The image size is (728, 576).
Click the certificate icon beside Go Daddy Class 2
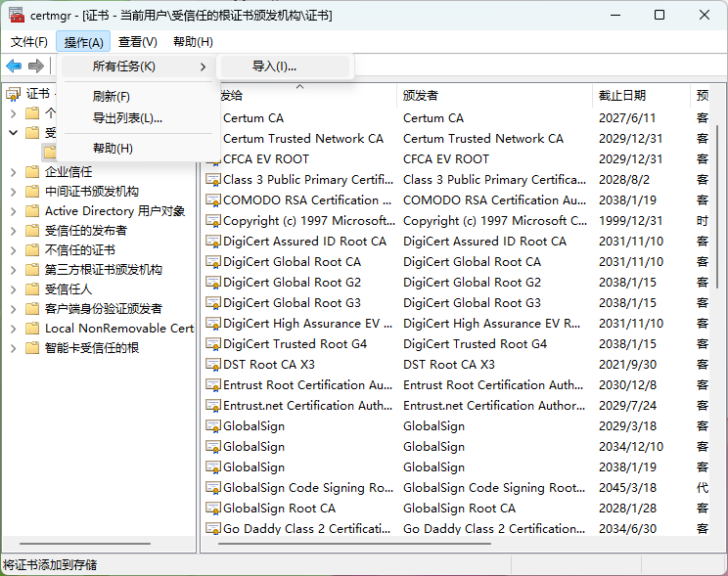coord(213,529)
